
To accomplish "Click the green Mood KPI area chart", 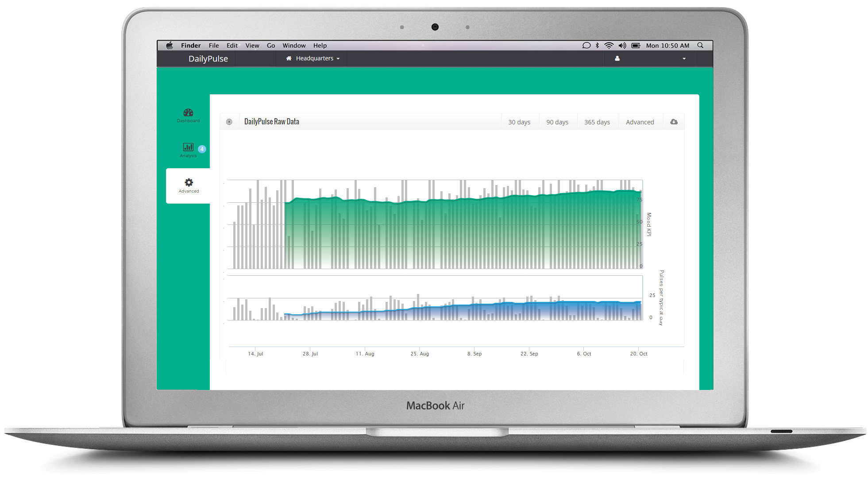I will pos(463,230).
